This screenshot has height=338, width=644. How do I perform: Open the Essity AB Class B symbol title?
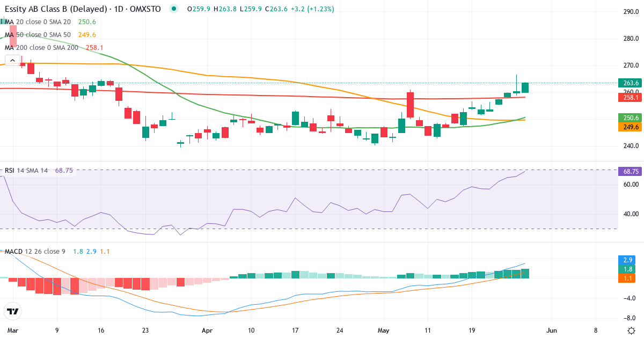82,9
